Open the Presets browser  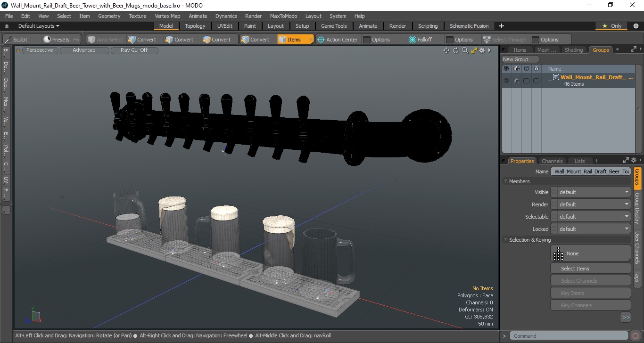61,40
